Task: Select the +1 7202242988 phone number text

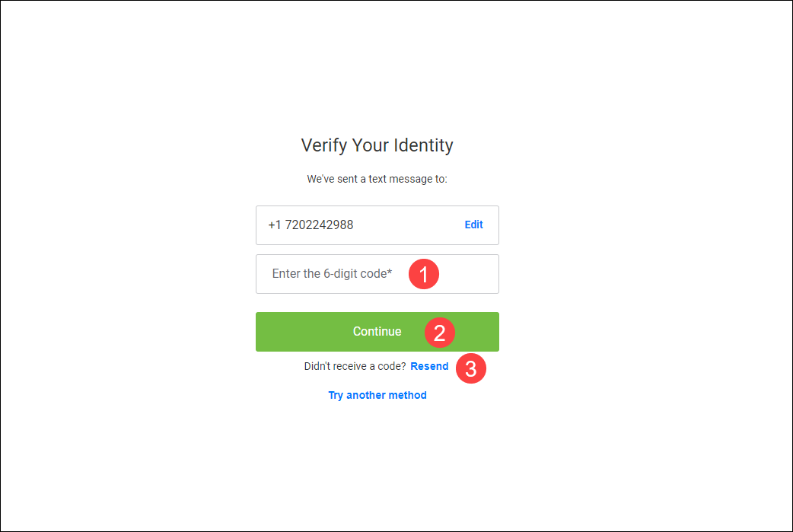Action: pyautogui.click(x=311, y=225)
